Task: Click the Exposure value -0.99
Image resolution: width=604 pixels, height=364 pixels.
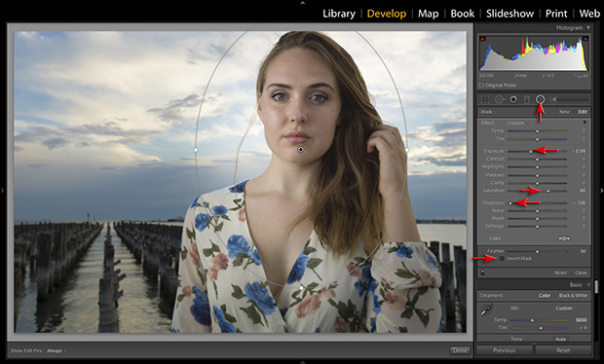Action: tap(579, 151)
